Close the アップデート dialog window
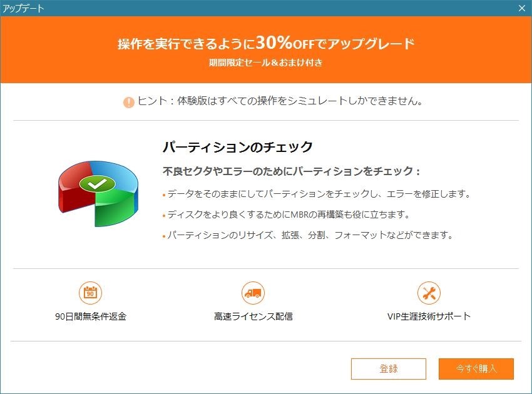This screenshot has height=394, width=532. click(x=522, y=8)
